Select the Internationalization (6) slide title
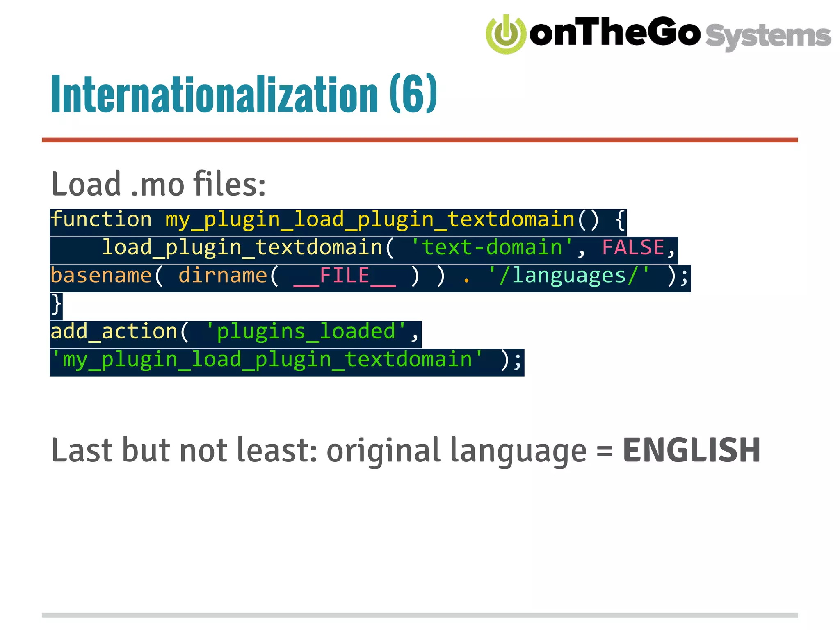This screenshot has width=840, height=630. 244,94
